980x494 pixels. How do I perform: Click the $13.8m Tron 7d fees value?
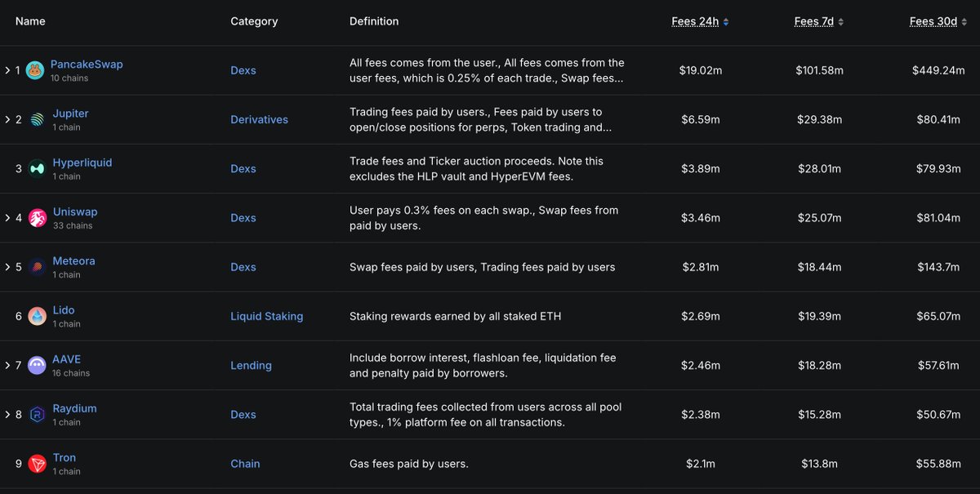click(820, 464)
